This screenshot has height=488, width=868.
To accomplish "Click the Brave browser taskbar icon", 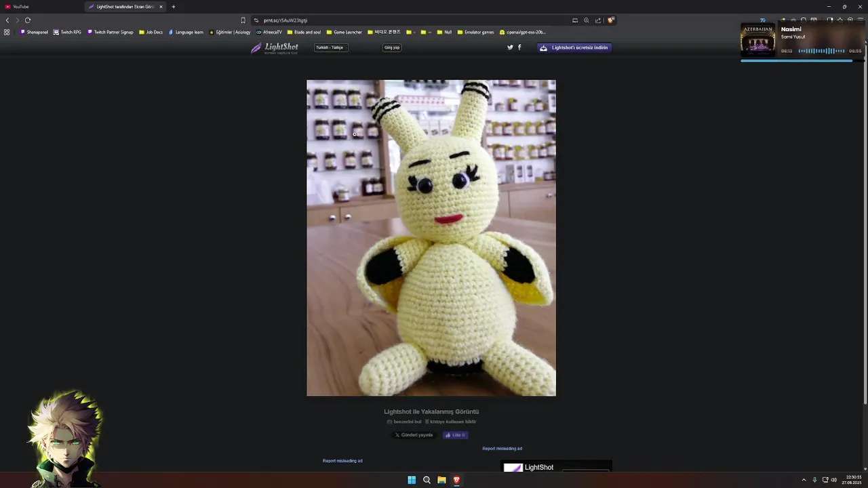I will [456, 480].
